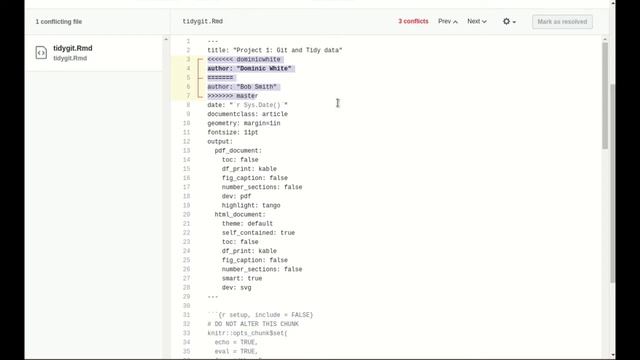Click the 'output:' line
The height and width of the screenshot is (360, 640).
(220, 142)
